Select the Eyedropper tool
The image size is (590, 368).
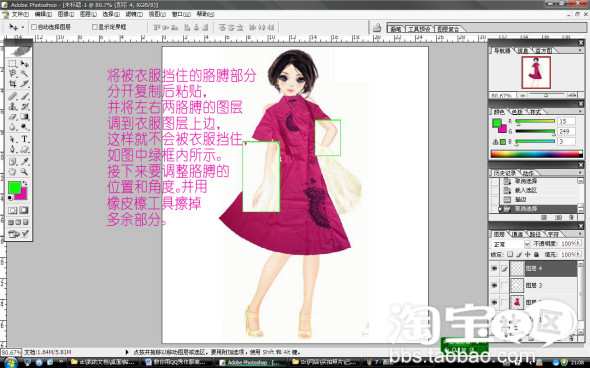pos(24,161)
